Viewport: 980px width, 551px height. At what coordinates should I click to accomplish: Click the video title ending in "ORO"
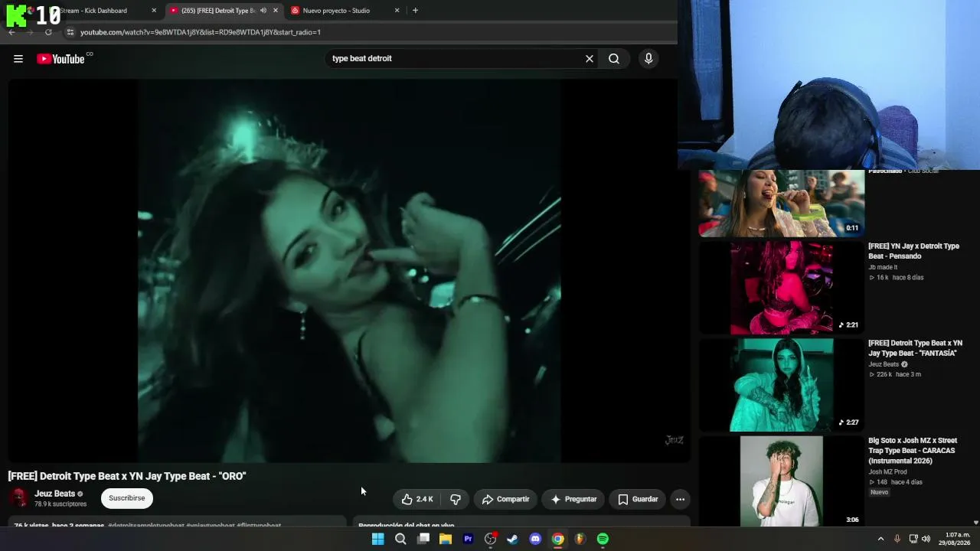(x=127, y=476)
